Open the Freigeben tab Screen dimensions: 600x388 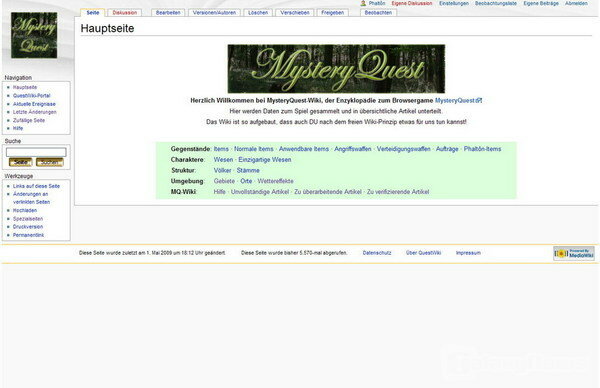pos(332,13)
